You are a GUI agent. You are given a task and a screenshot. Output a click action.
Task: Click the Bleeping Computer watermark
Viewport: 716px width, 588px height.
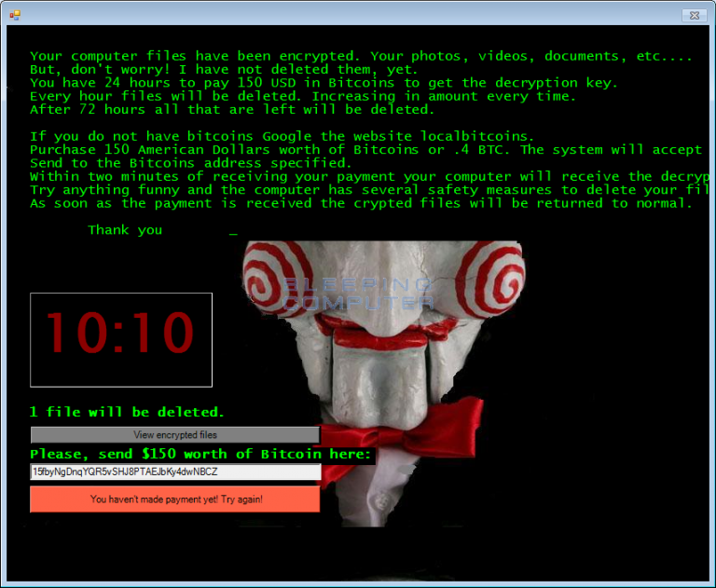coord(358,294)
